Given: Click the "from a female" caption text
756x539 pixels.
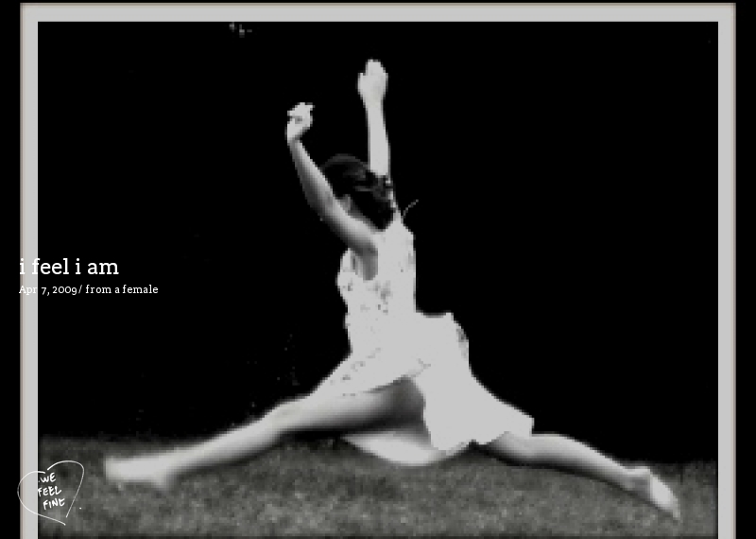Looking at the screenshot, I should [x=122, y=290].
